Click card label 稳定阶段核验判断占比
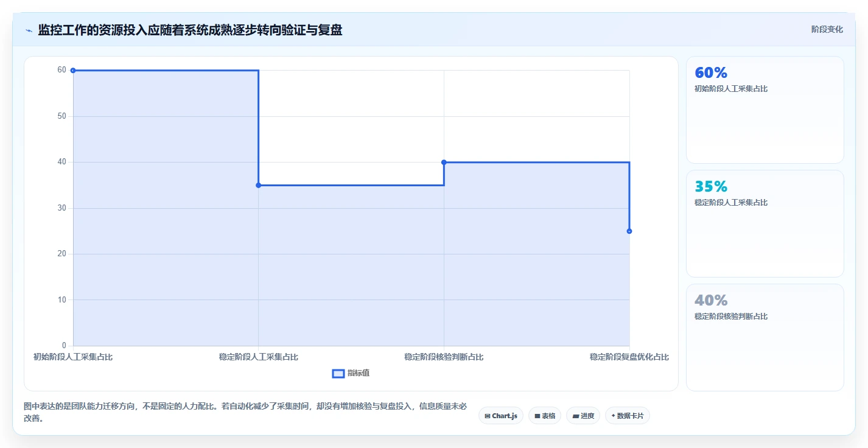The height and width of the screenshot is (448, 868). click(x=731, y=317)
